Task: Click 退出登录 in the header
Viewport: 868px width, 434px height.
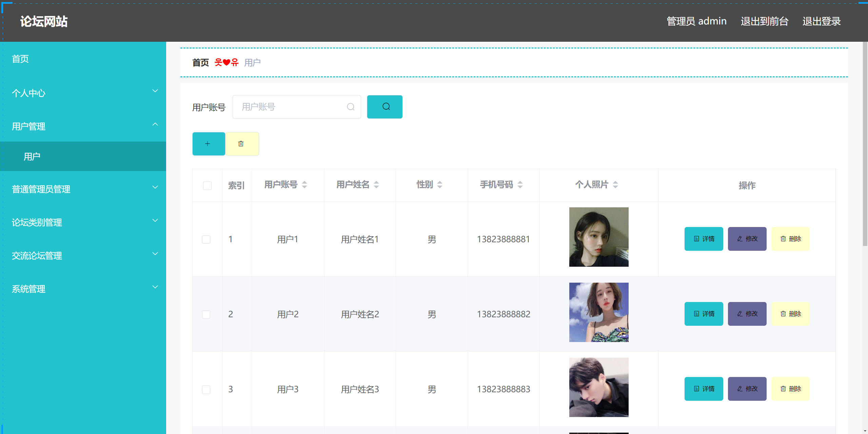Action: pos(821,21)
